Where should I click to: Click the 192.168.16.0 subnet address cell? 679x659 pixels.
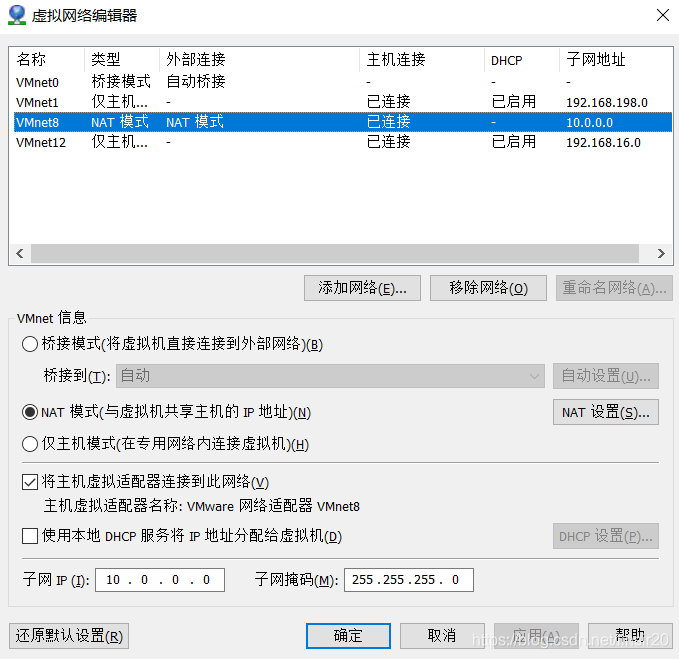603,142
